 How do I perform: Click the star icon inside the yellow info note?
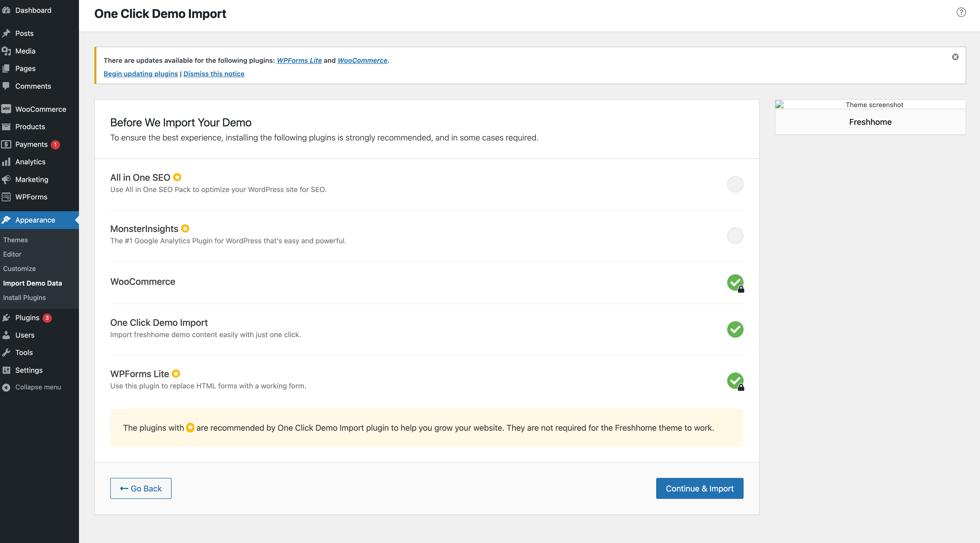[x=190, y=428]
